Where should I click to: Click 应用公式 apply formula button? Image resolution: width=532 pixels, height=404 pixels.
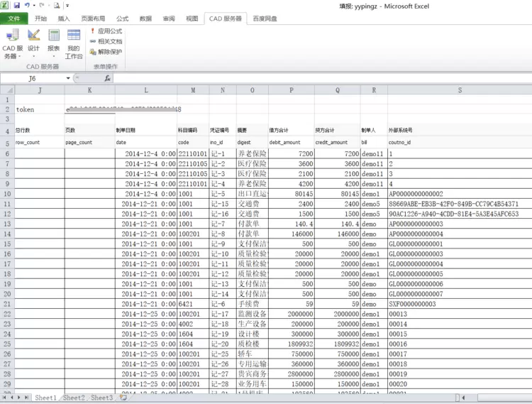coord(106,31)
